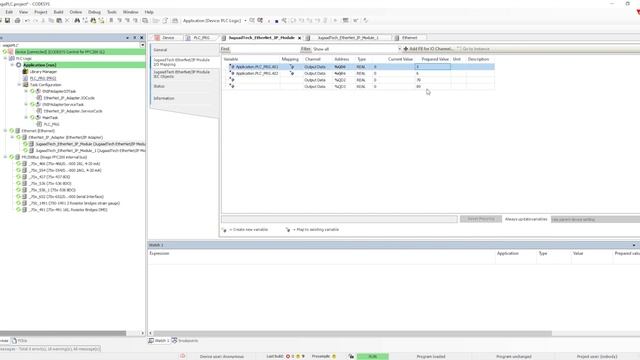Screen dimensions: 640x360
Task: Click the Print toolbar icon
Action: pyautogui.click(x=18, y=20)
